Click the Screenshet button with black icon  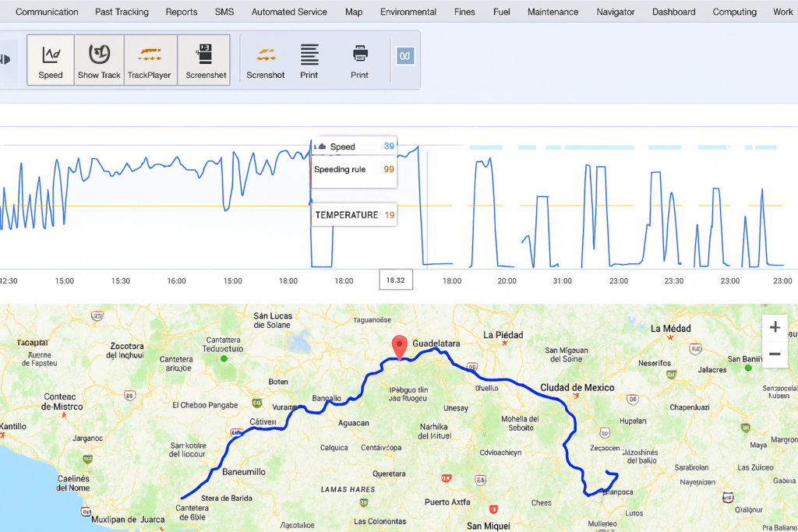[206, 60]
